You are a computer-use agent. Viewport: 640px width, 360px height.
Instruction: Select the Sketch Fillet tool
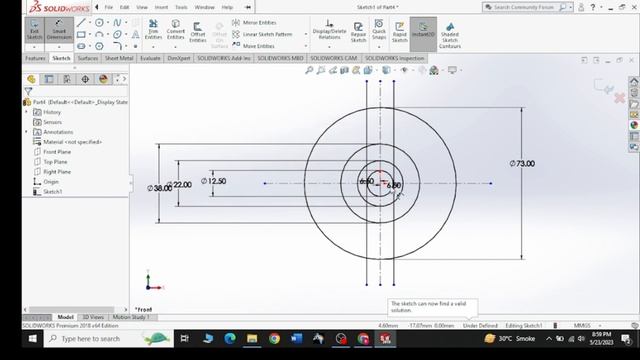117,46
